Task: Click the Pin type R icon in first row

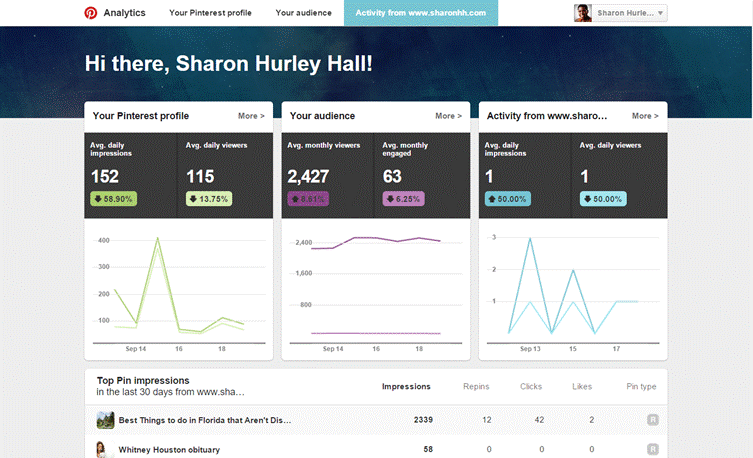Action: (x=653, y=420)
